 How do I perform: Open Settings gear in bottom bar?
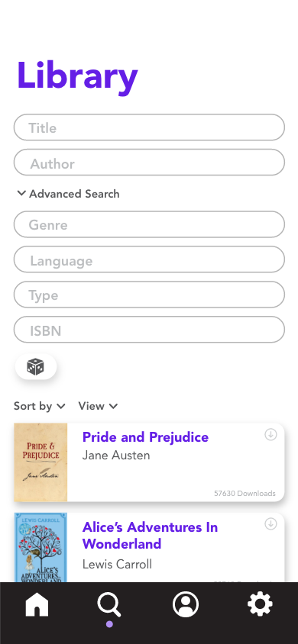point(260,604)
